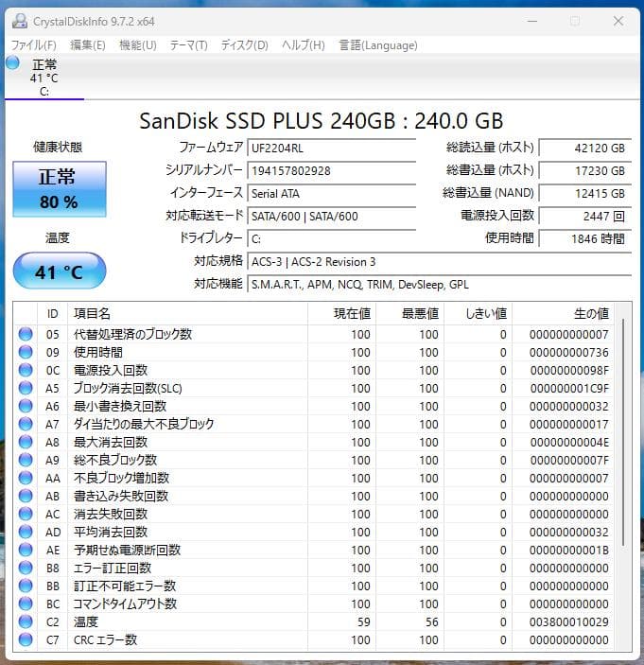Viewport: 644px width, 665px height.
Task: Click the power-on hours value 1846 時間
Action: (585, 238)
